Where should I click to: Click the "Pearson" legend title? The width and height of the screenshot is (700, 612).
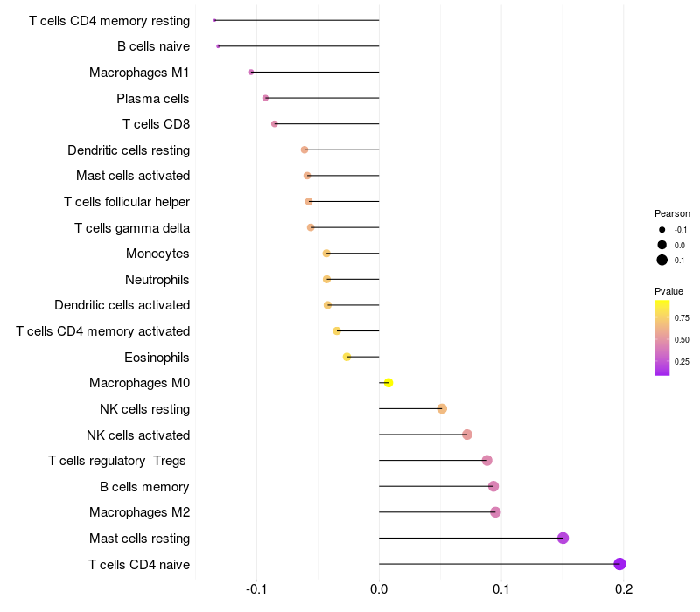pyautogui.click(x=672, y=213)
